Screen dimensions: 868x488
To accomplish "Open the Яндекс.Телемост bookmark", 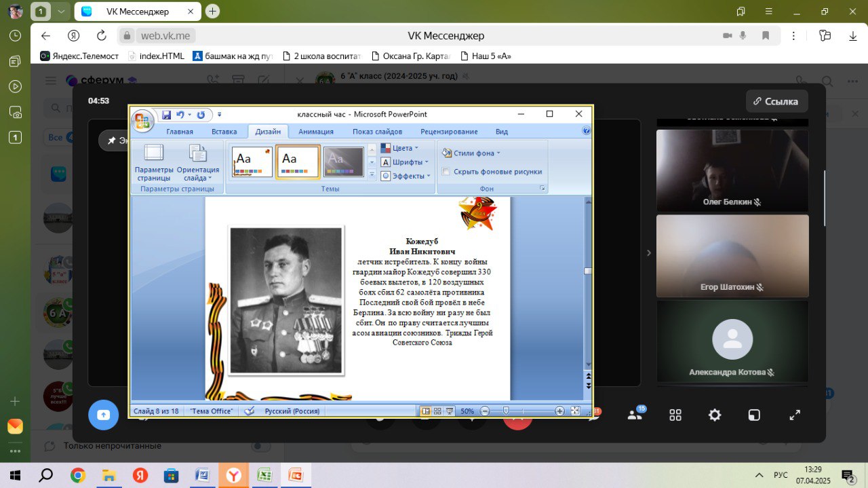I will (79, 56).
